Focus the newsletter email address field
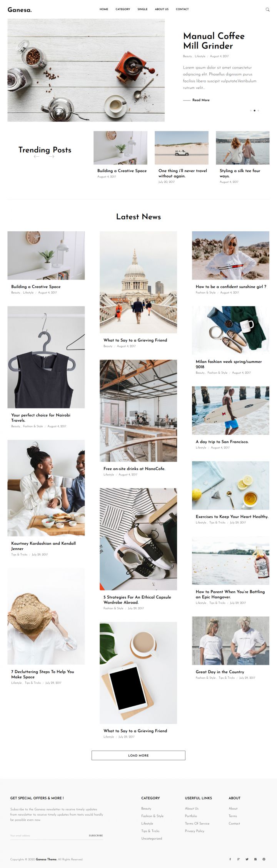 (48, 835)
